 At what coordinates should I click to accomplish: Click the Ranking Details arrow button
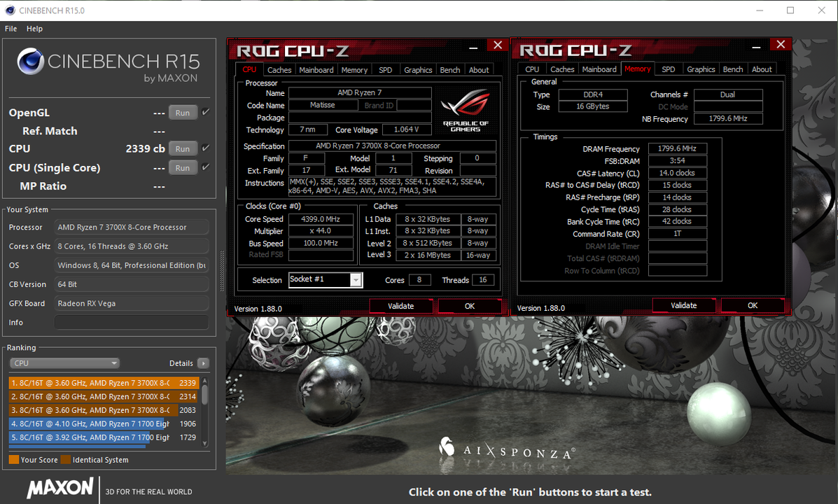pos(203,363)
